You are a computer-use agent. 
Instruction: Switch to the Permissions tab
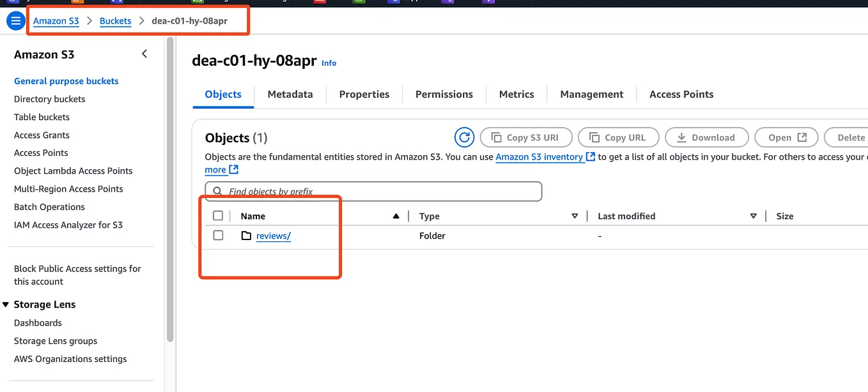[x=444, y=94]
